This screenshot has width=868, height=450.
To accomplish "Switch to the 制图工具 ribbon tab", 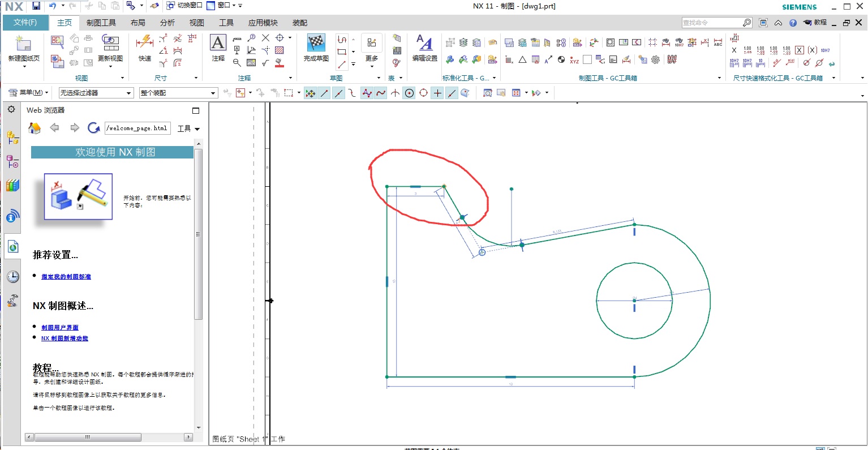I will [101, 23].
